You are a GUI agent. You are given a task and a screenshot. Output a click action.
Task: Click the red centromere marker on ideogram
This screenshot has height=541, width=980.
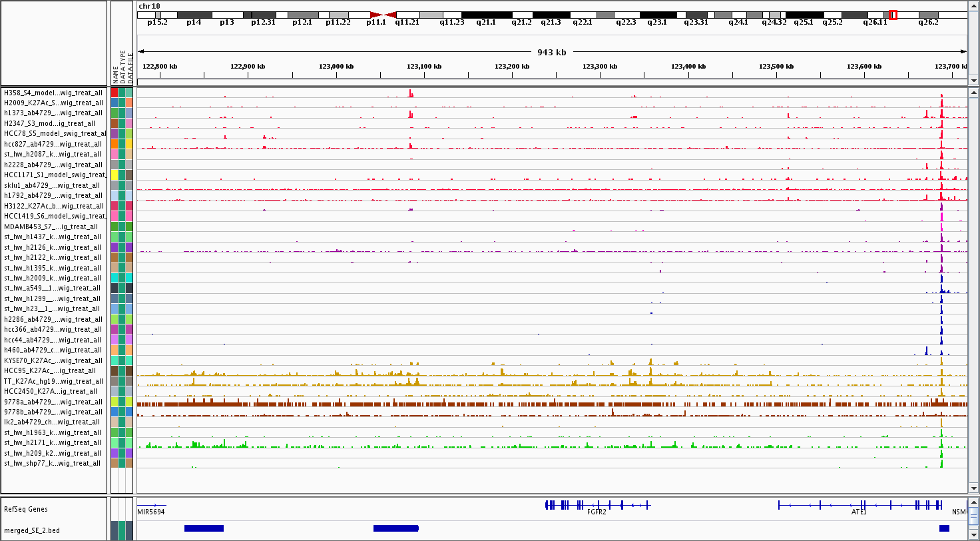click(383, 15)
